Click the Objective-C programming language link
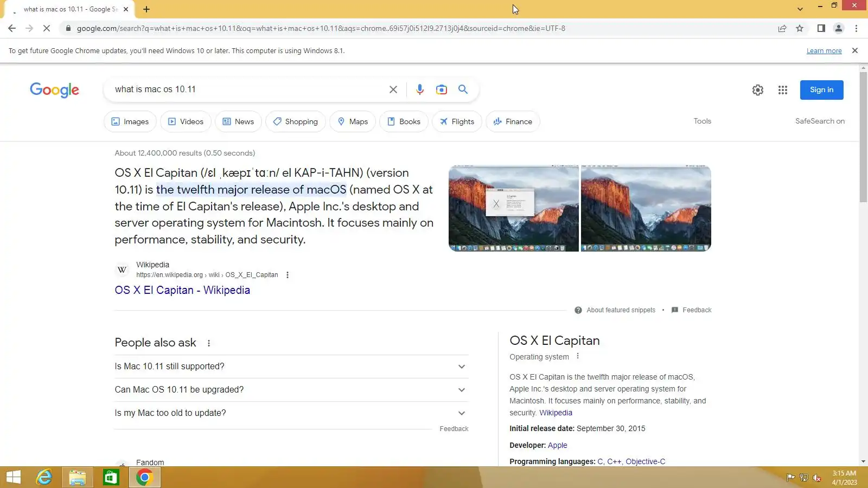The height and width of the screenshot is (488, 868). coord(646,461)
